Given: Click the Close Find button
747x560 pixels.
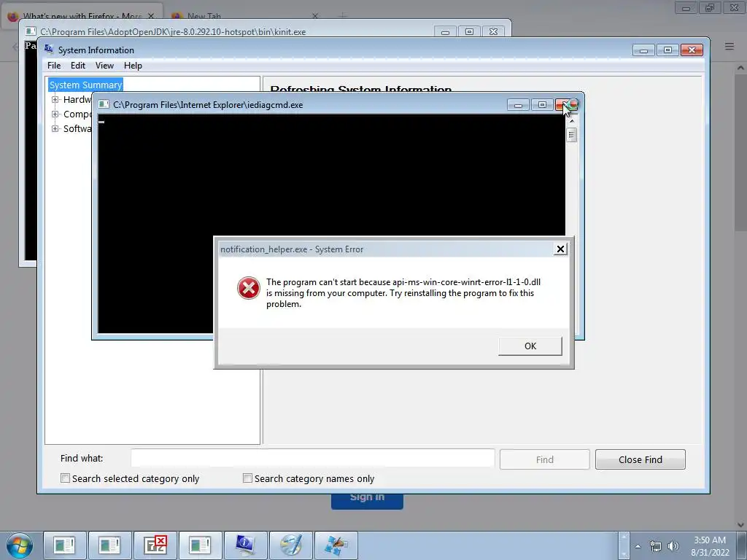Looking at the screenshot, I should [x=640, y=459].
